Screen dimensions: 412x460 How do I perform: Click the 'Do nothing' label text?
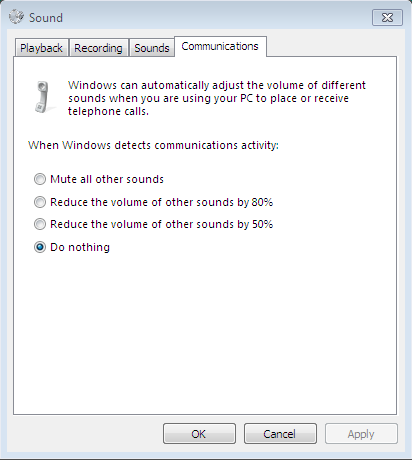(80, 247)
